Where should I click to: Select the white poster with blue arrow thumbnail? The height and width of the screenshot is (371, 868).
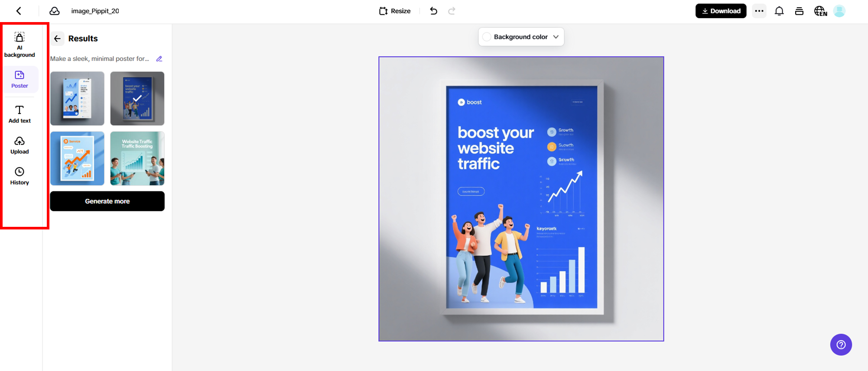[77, 98]
